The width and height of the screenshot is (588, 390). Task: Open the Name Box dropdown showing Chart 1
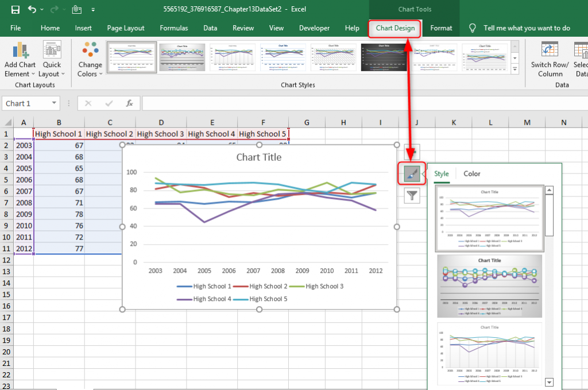point(53,103)
